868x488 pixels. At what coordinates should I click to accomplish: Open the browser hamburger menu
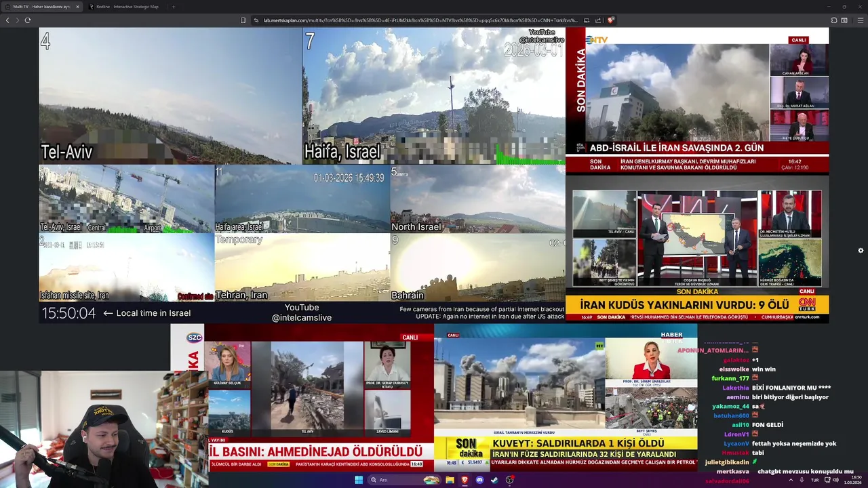861,20
